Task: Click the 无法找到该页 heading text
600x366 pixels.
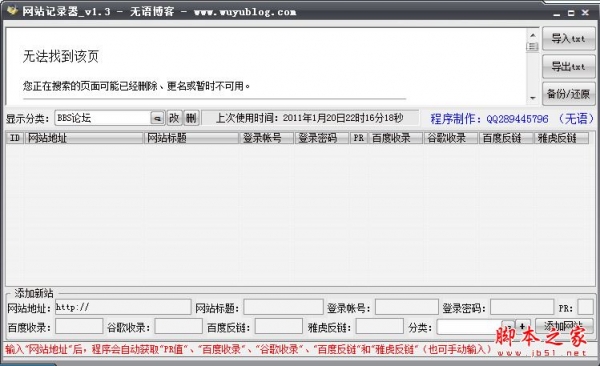Action: (x=61, y=57)
